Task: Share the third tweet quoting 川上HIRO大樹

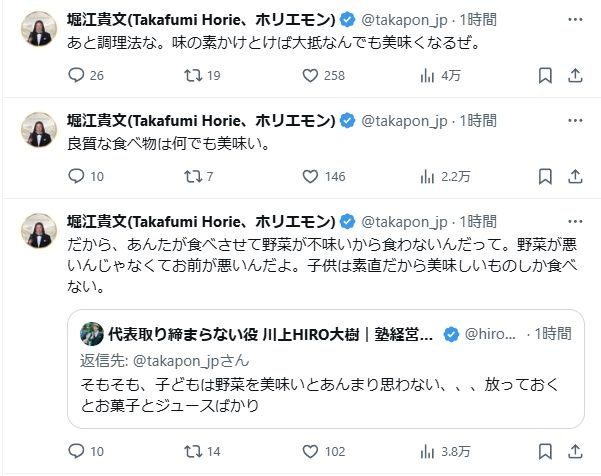Action: (x=575, y=451)
